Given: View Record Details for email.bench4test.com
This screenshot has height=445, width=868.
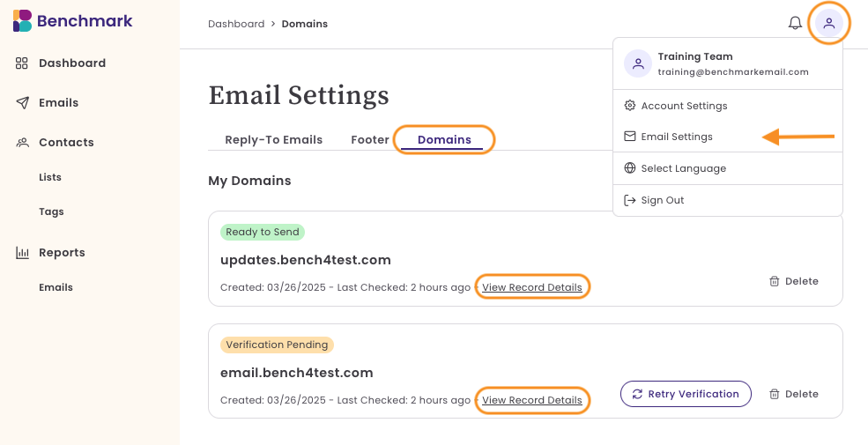Looking at the screenshot, I should click(x=532, y=400).
